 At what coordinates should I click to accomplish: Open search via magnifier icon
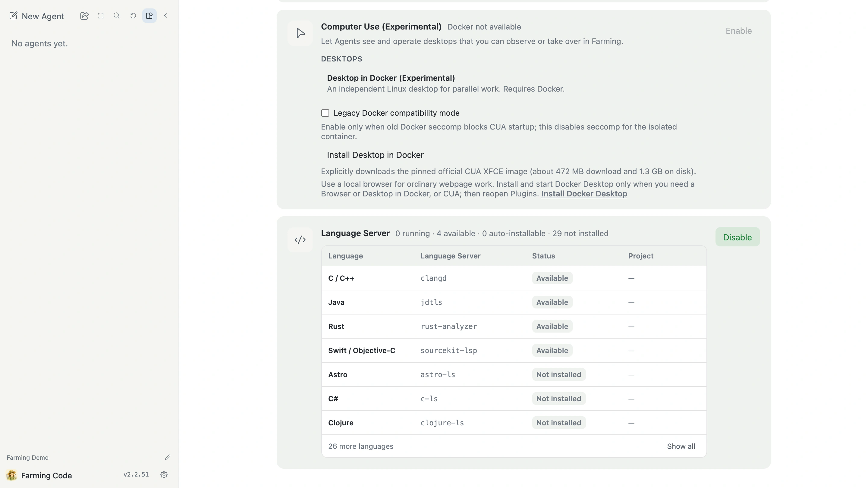(117, 15)
